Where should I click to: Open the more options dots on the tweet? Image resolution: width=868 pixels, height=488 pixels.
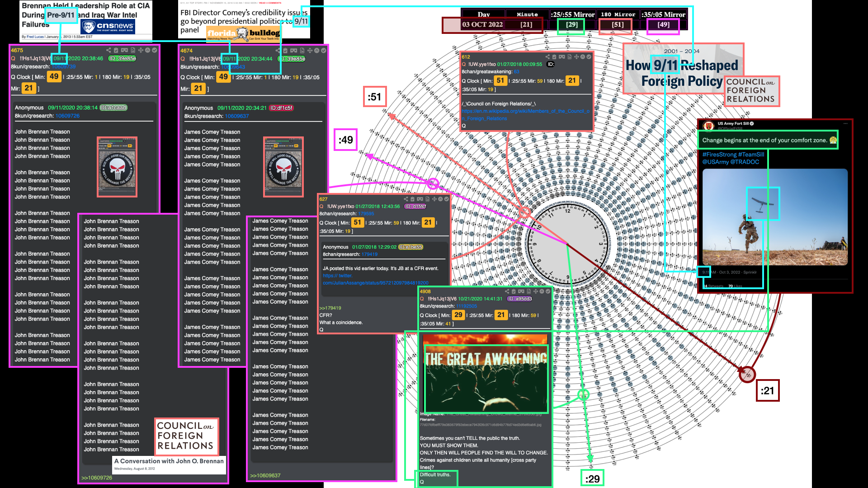point(845,123)
